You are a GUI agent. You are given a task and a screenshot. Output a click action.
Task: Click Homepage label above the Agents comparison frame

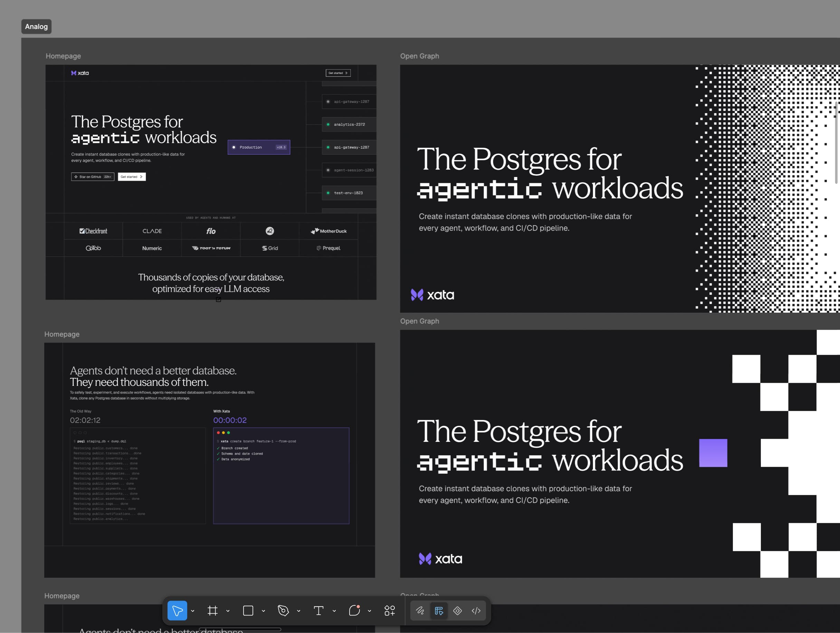(62, 334)
